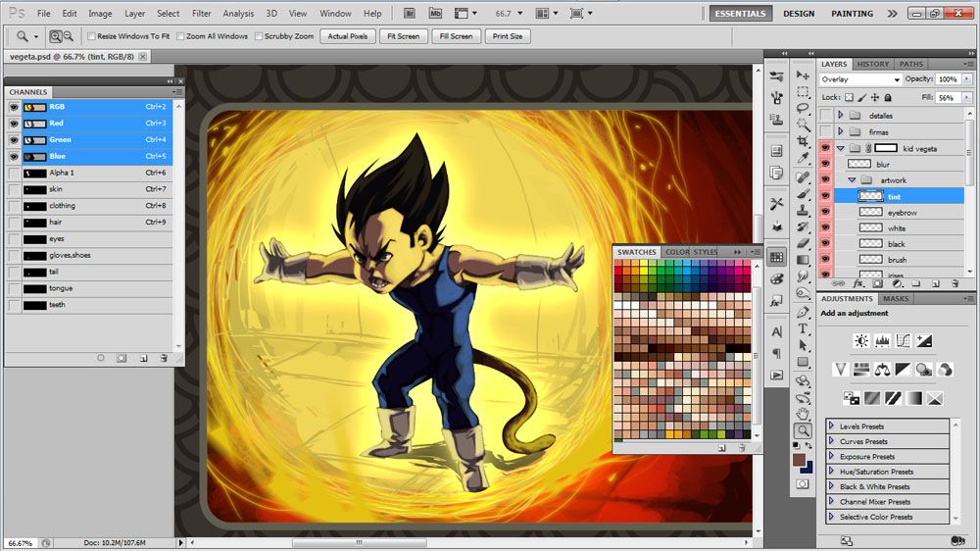980x551 pixels.
Task: Click the brown foreground color swatch
Action: pos(798,459)
